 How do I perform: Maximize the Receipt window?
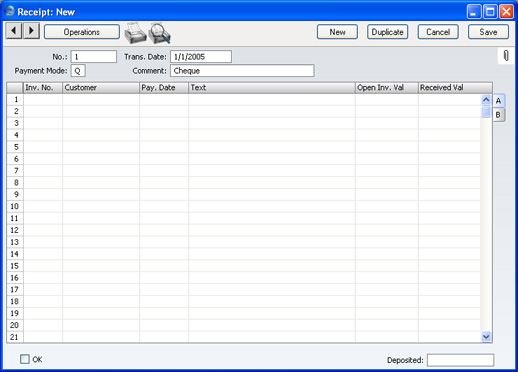pyautogui.click(x=490, y=12)
